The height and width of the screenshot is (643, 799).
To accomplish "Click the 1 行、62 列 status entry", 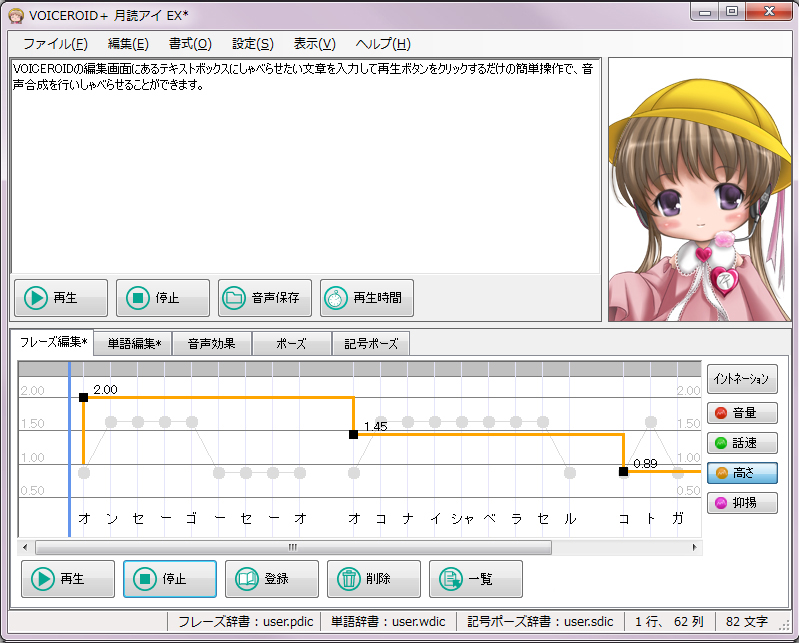I will (x=670, y=622).
